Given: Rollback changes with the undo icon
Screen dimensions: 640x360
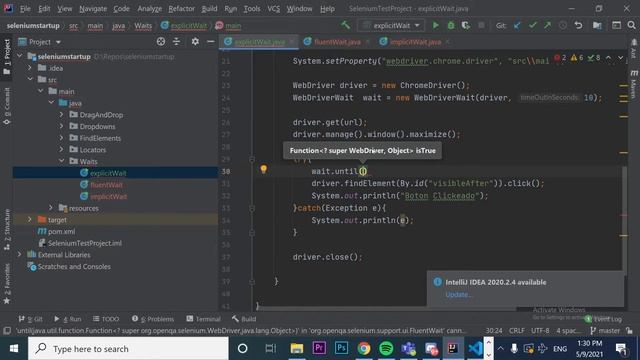Looking at the screenshot, I should tap(578, 25).
